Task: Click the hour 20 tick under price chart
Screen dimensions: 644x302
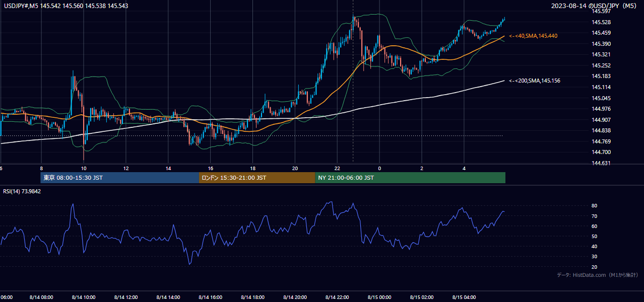Action: click(295, 168)
